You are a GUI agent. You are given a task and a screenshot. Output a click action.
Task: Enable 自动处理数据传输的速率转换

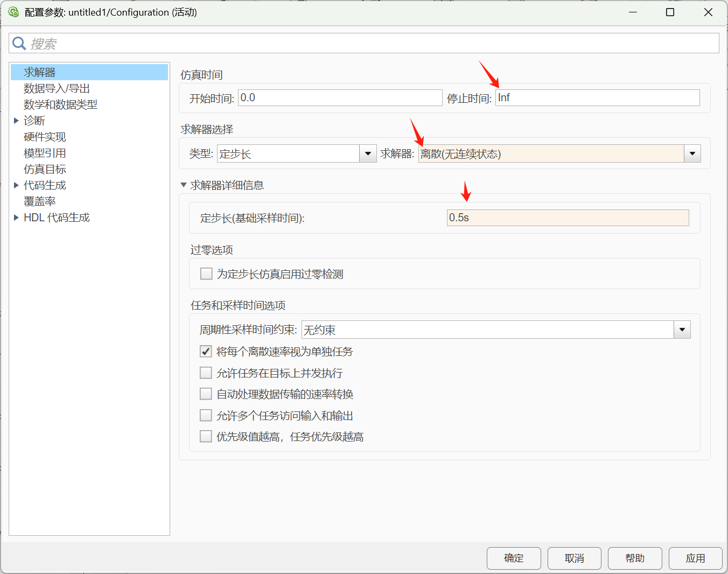[x=206, y=394]
